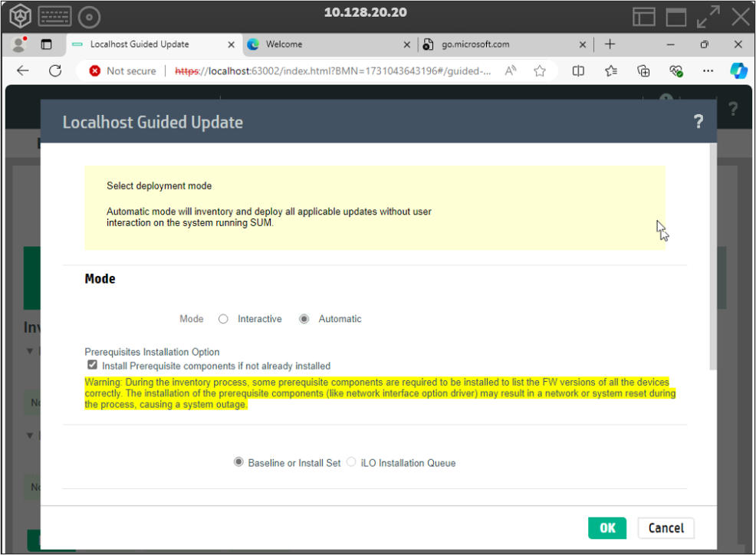The height and width of the screenshot is (555, 756).
Task: Open the help question mark in the dialog header
Action: pos(698,121)
